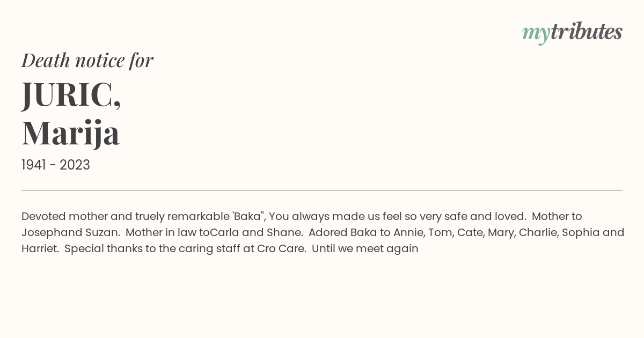
Task: Click 'Special thanks' in the notice text
Action: [x=100, y=248]
